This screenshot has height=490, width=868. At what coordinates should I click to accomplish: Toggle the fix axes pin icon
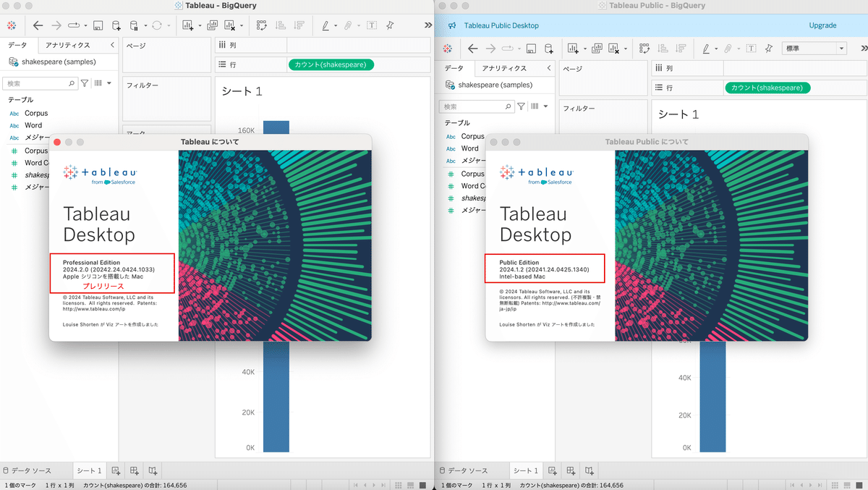coord(388,25)
